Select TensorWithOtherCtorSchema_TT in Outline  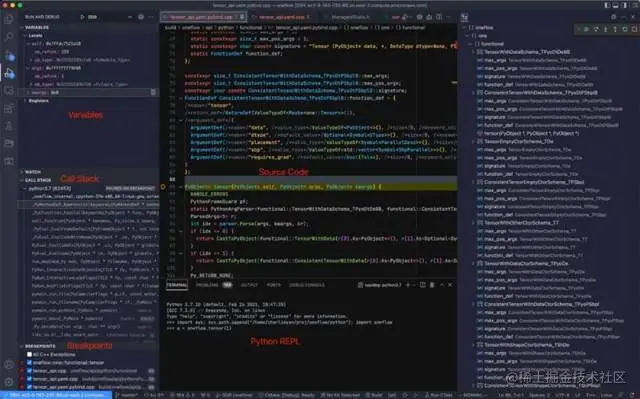521,223
